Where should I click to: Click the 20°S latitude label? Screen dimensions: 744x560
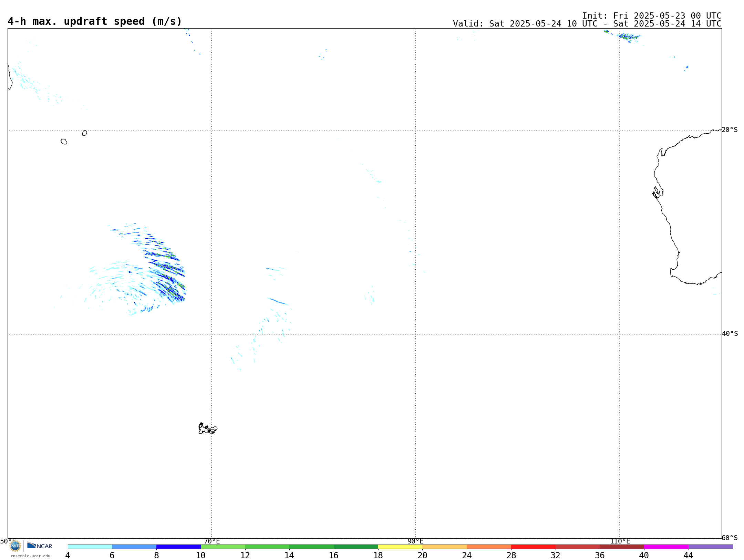point(730,130)
